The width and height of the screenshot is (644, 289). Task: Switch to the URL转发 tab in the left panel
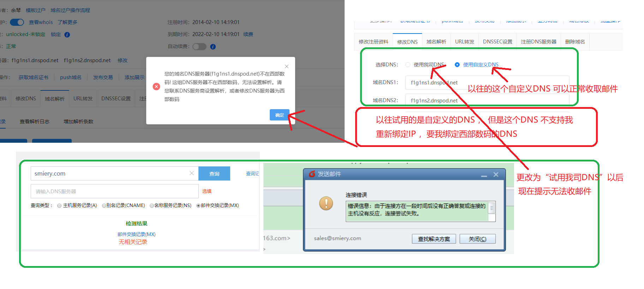click(83, 99)
